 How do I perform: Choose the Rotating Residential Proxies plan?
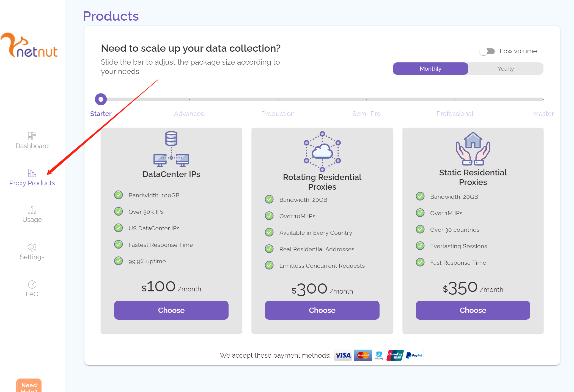point(322,310)
